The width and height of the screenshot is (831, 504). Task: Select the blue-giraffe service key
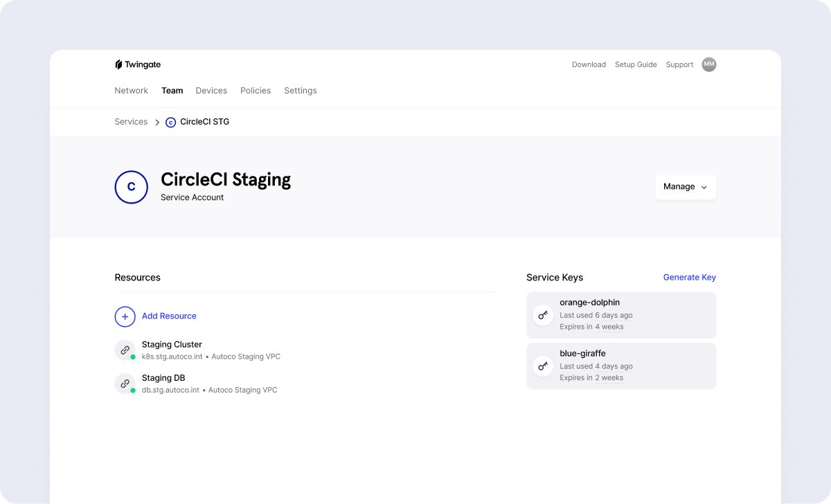point(621,366)
